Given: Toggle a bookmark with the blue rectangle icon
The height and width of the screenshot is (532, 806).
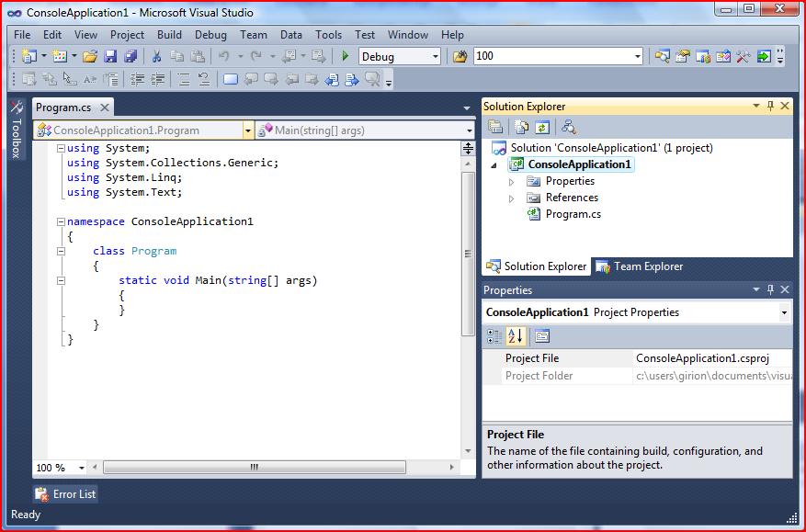Looking at the screenshot, I should click(231, 79).
